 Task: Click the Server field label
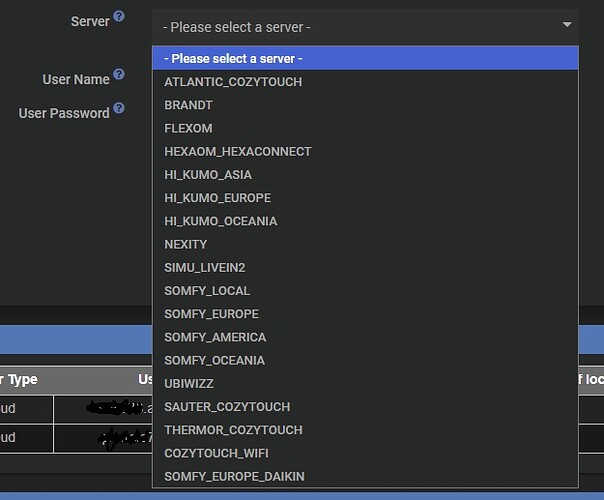point(90,22)
